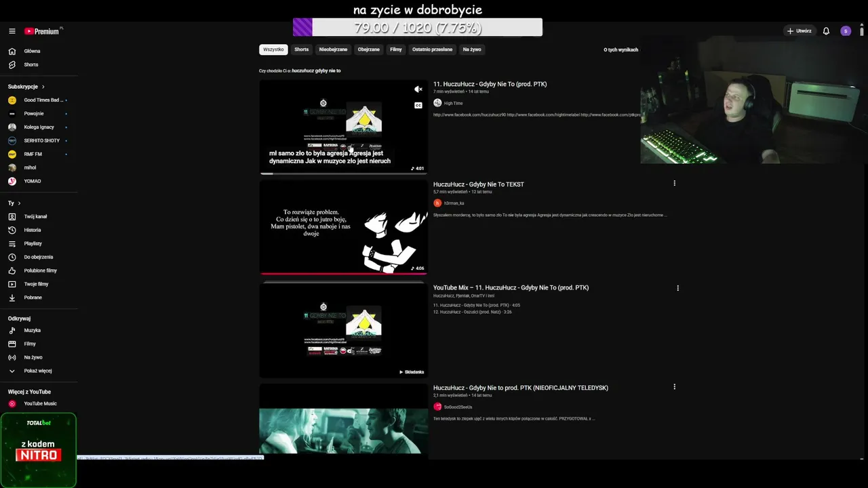Click the SoGood2SeeUs channel avatar
This screenshot has width=868, height=488.
[x=437, y=407]
